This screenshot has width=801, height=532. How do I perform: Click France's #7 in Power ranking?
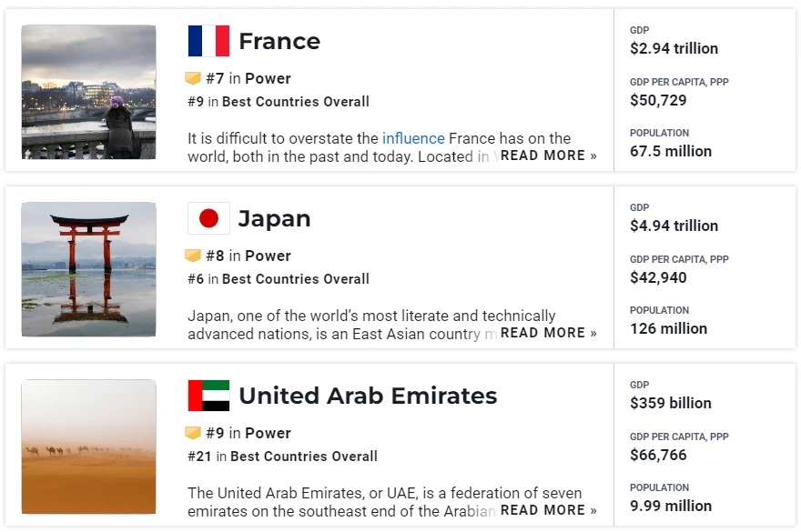click(x=248, y=78)
